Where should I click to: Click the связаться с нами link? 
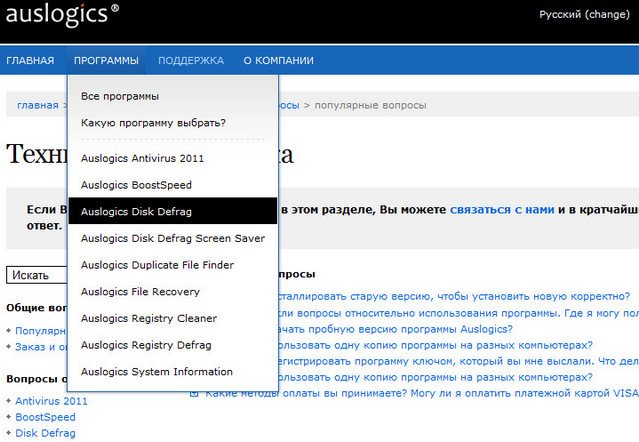tap(502, 209)
